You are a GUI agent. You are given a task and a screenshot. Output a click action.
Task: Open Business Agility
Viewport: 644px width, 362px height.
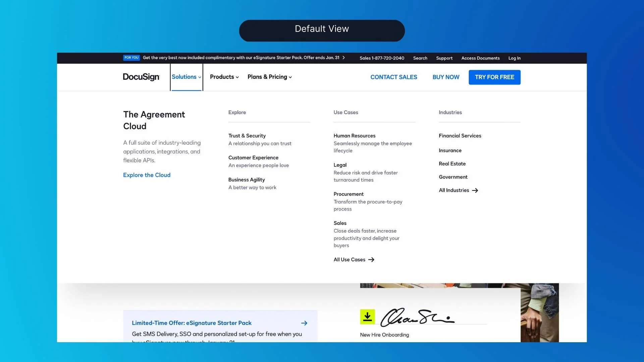(x=247, y=180)
